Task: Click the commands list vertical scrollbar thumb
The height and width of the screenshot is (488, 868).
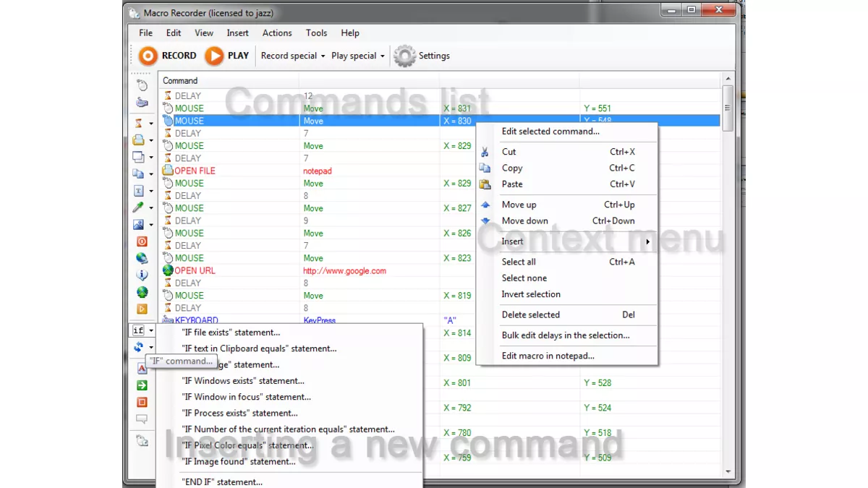Action: click(728, 108)
